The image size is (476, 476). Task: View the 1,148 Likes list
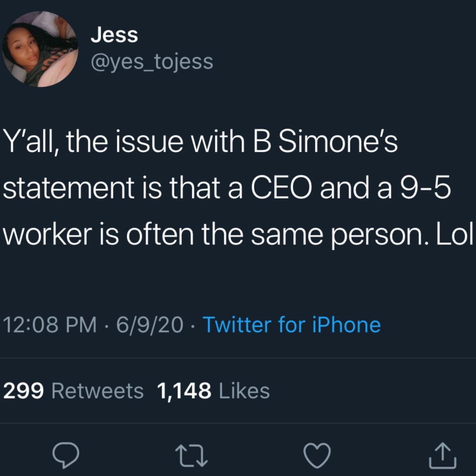click(x=213, y=391)
